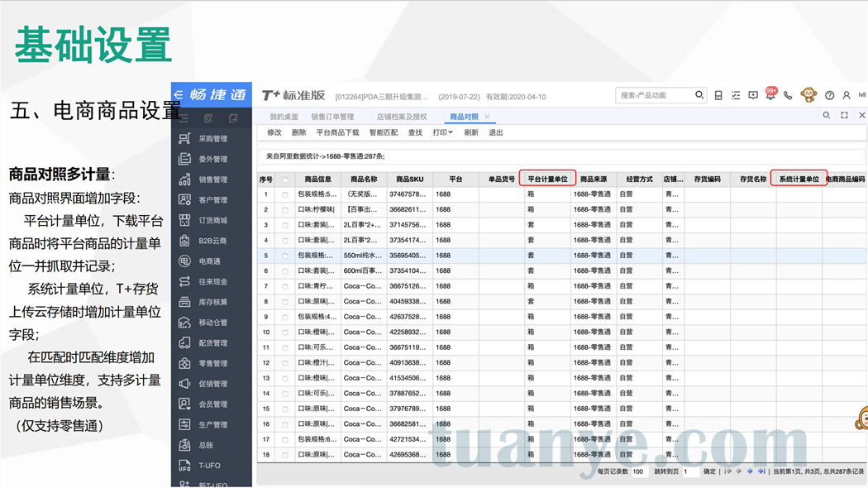This screenshot has height=488, width=868.
Task: Check the checkbox for row 10
Action: pos(285,333)
